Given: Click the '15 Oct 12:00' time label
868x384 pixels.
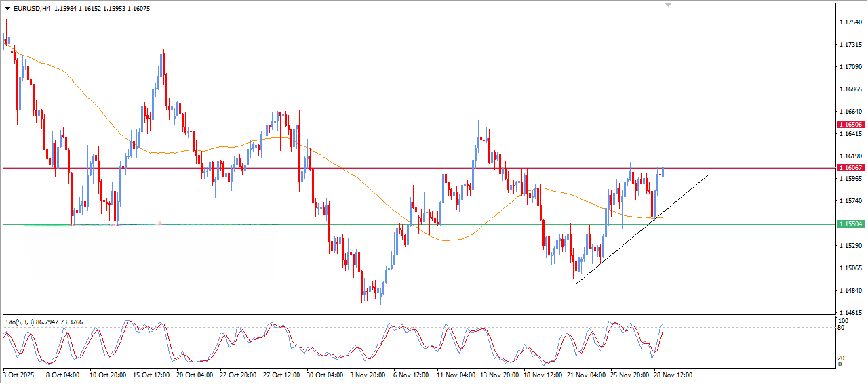Looking at the screenshot, I should (151, 375).
